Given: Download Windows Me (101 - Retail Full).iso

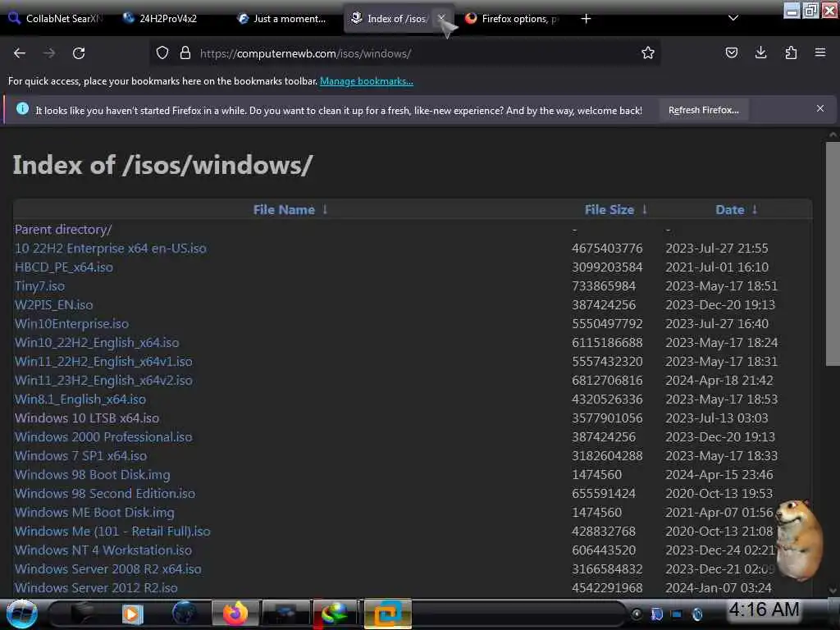Looking at the screenshot, I should tap(112, 532).
